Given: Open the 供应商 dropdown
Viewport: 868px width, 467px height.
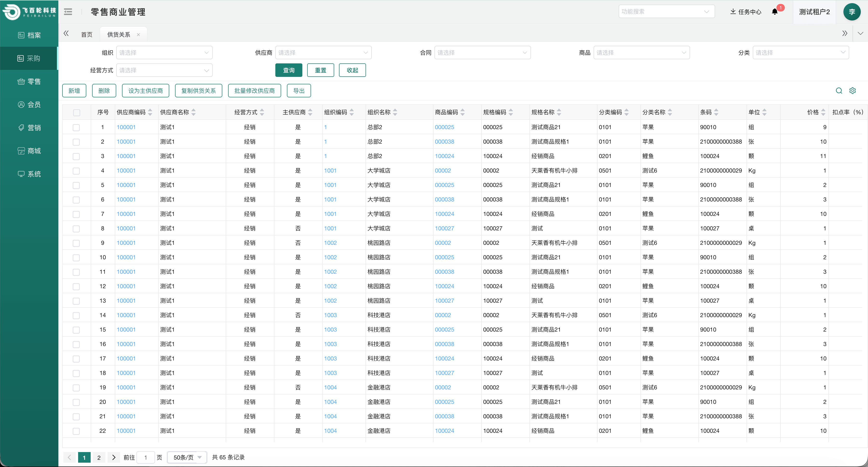Looking at the screenshot, I should coord(323,52).
